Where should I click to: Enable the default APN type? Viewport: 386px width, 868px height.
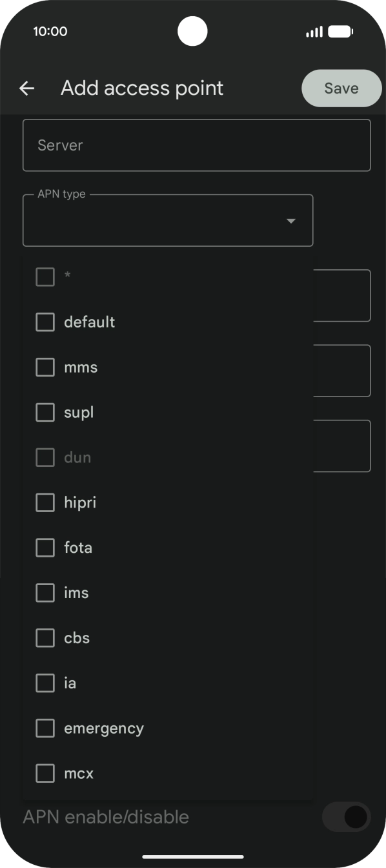[x=45, y=322]
